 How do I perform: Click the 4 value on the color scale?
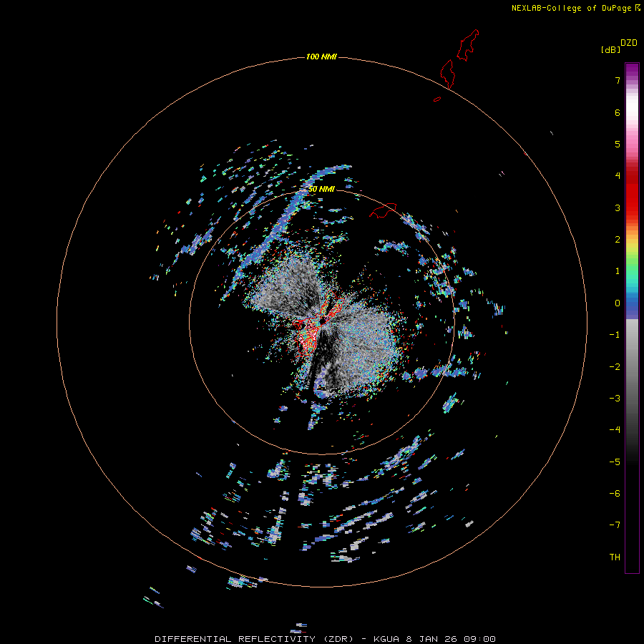click(618, 176)
